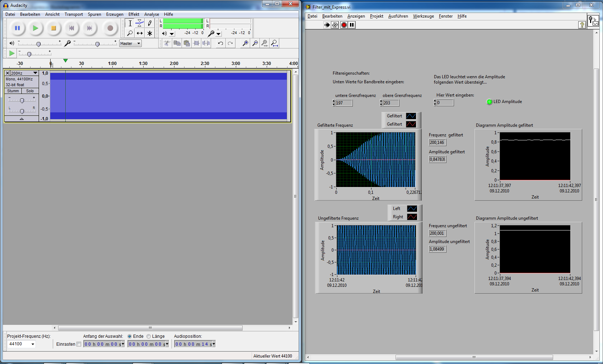The image size is (603, 364).
Task: Click the Cut scissors icon
Action: (x=167, y=43)
